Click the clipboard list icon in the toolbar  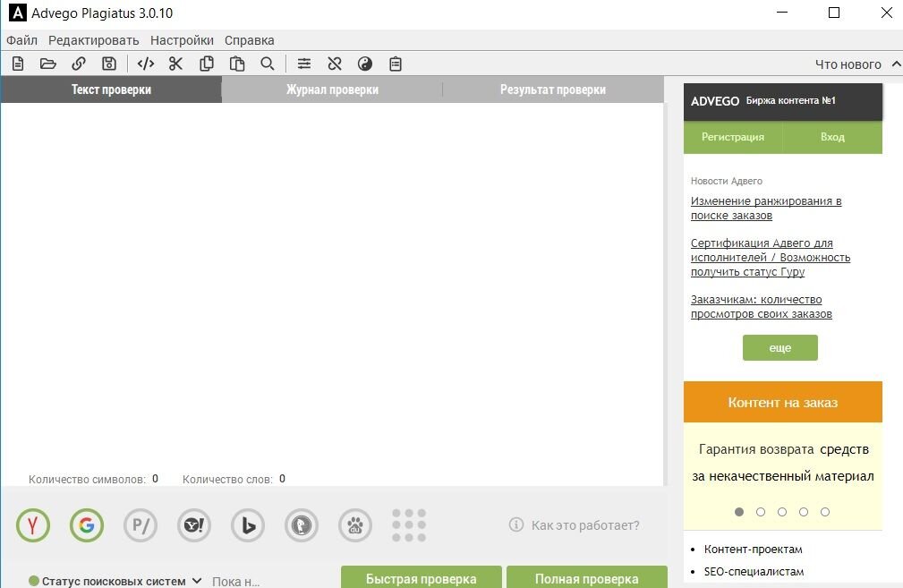(395, 64)
